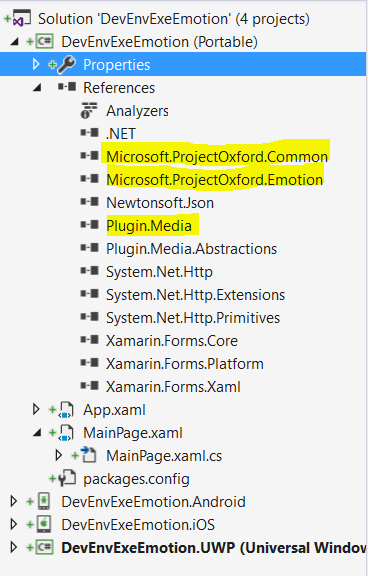The height and width of the screenshot is (576, 368).
Task: Select Newtonsoft.Json reference
Action: pyautogui.click(x=160, y=203)
